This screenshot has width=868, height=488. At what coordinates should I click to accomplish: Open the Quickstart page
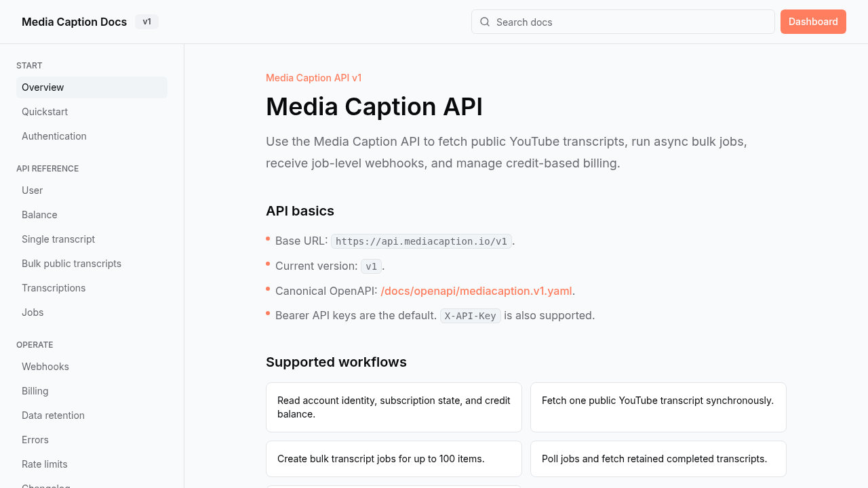click(x=92, y=112)
